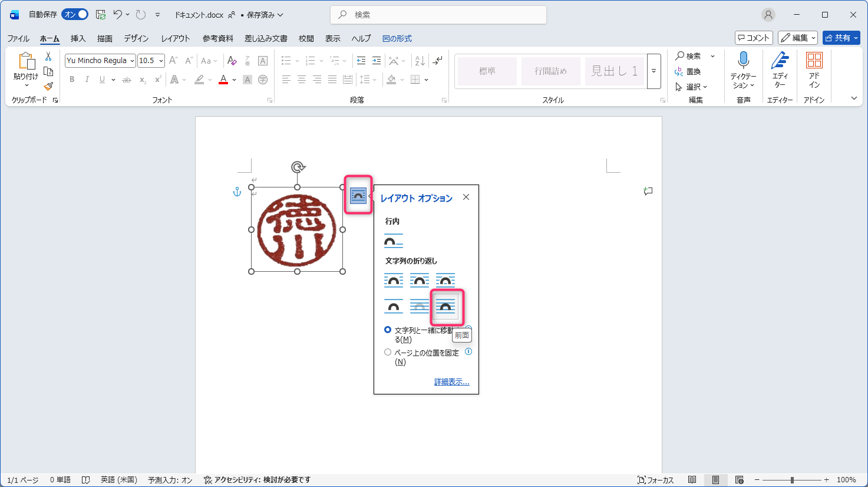868x487 pixels.
Task: Expand the font size dropdown
Action: point(161,61)
